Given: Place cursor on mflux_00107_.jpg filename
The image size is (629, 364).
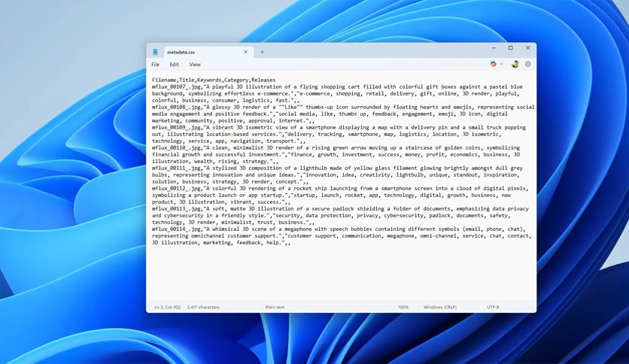Looking at the screenshot, I should (176, 86).
